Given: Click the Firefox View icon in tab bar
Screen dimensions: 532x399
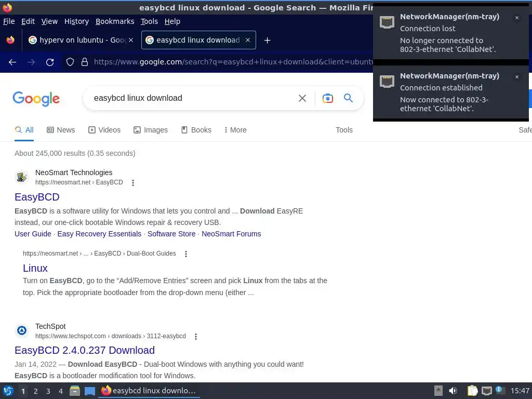Looking at the screenshot, I should pos(10,40).
